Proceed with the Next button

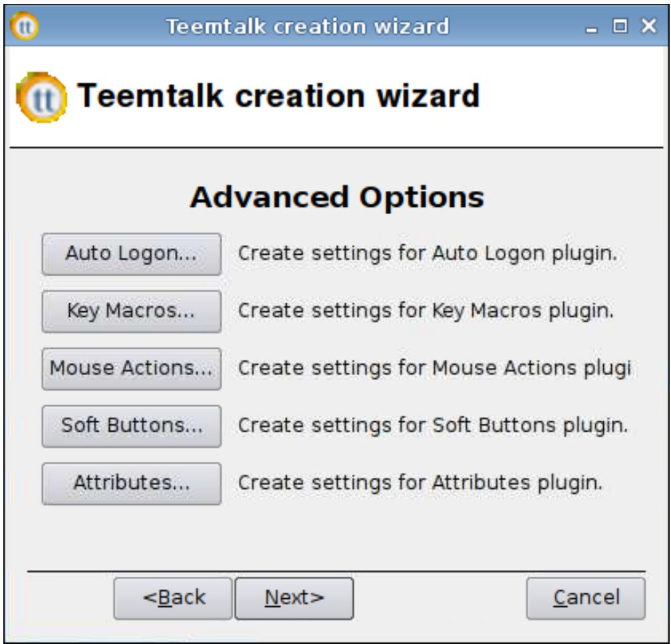[294, 598]
